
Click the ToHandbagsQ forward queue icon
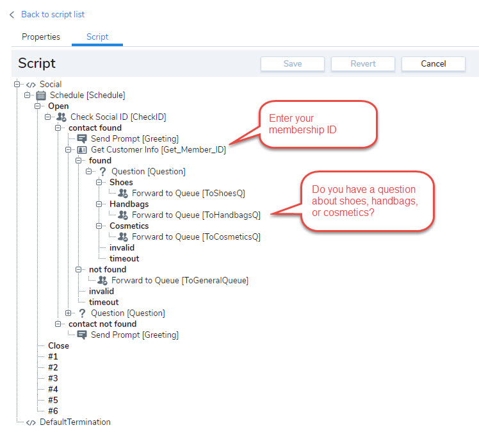point(123,215)
